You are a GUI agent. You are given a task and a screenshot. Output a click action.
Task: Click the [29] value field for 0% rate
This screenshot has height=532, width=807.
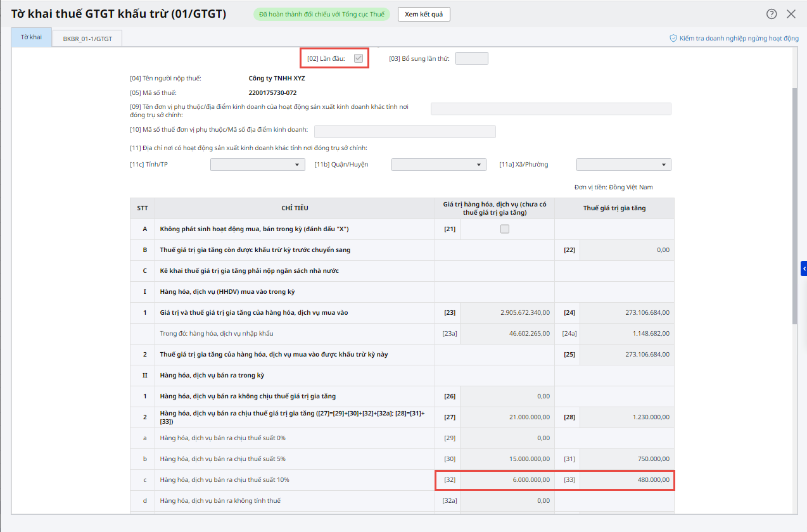[507, 438]
